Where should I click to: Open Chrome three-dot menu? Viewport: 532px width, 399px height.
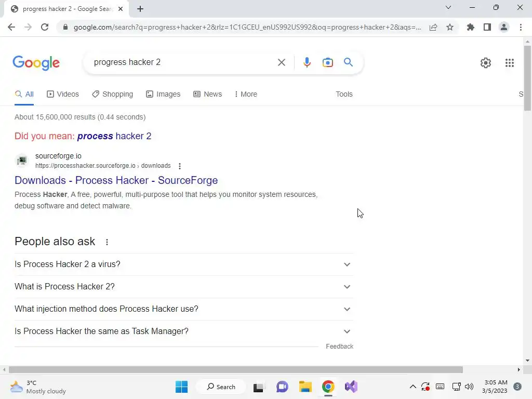[x=521, y=27]
